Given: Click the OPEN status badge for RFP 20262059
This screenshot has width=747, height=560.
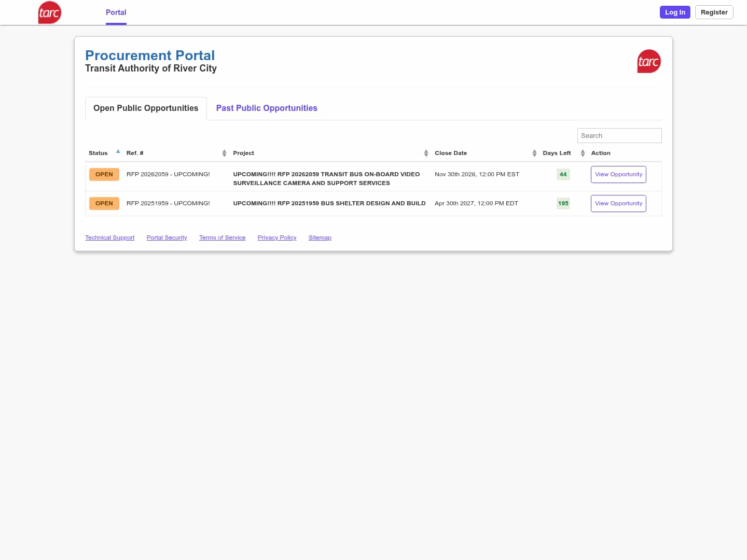Looking at the screenshot, I should pos(104,174).
